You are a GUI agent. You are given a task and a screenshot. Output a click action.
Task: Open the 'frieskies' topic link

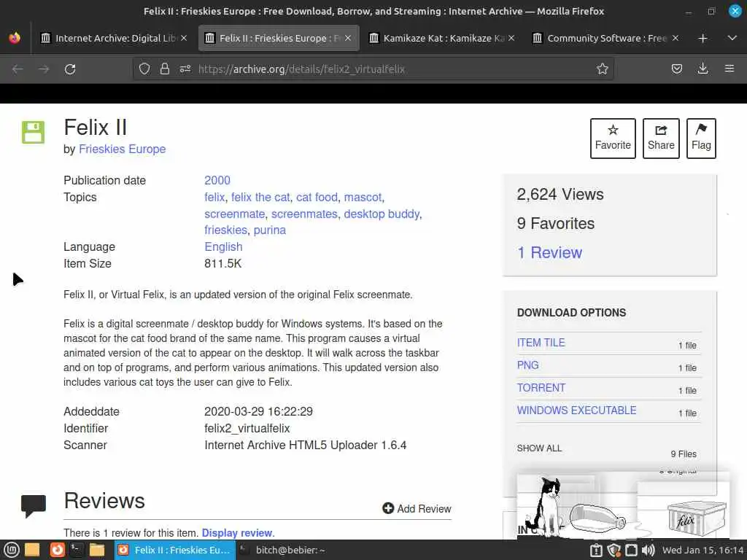226,230
